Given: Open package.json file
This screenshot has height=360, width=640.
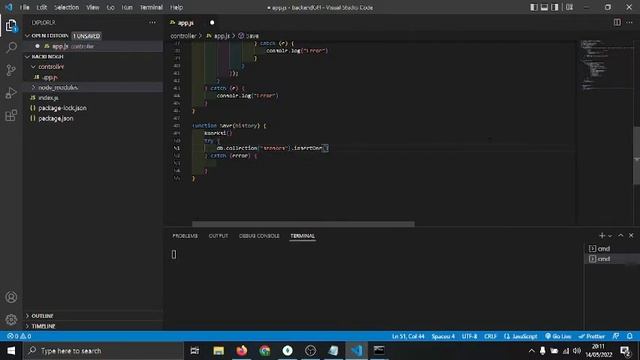Looking at the screenshot, I should (x=93, y=118).
